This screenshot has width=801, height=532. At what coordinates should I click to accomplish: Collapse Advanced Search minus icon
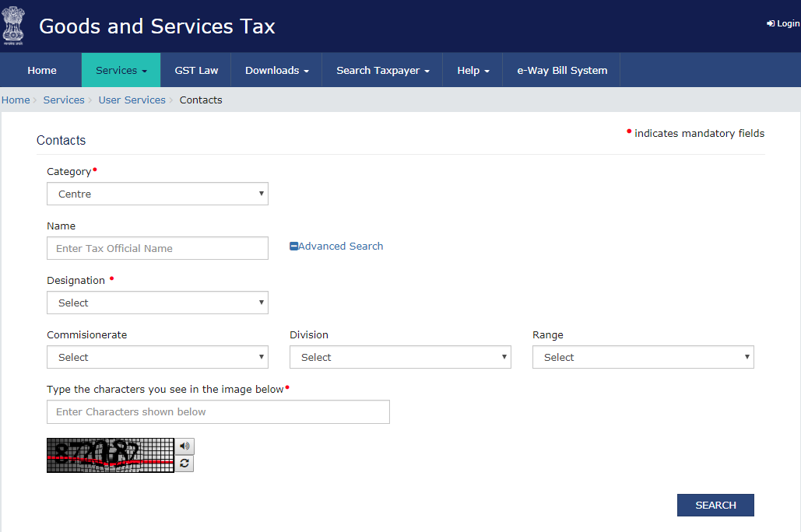[293, 246]
